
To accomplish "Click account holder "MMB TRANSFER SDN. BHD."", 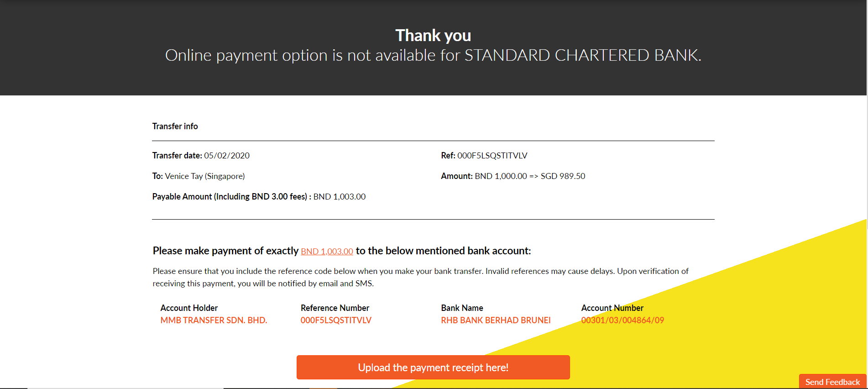I will click(x=214, y=320).
